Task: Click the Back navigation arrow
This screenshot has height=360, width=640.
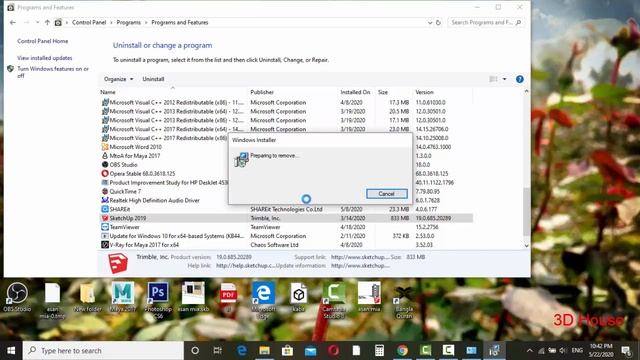Action: tap(13, 22)
